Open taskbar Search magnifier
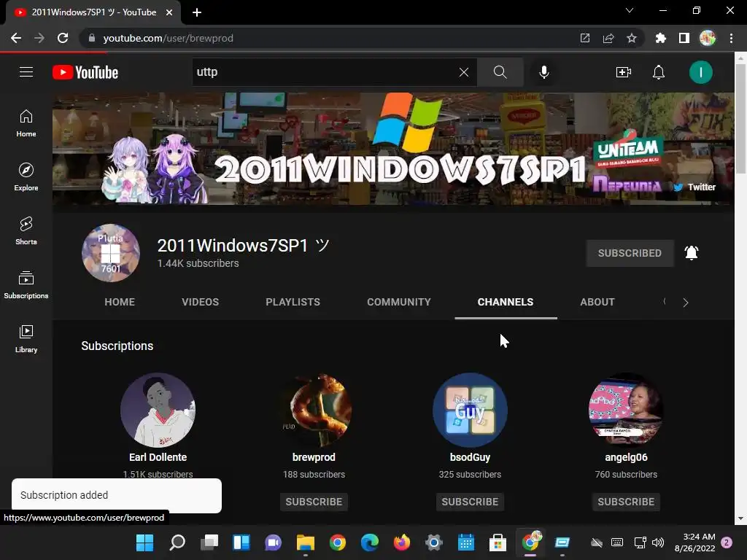This screenshot has width=747, height=560. 177,542
